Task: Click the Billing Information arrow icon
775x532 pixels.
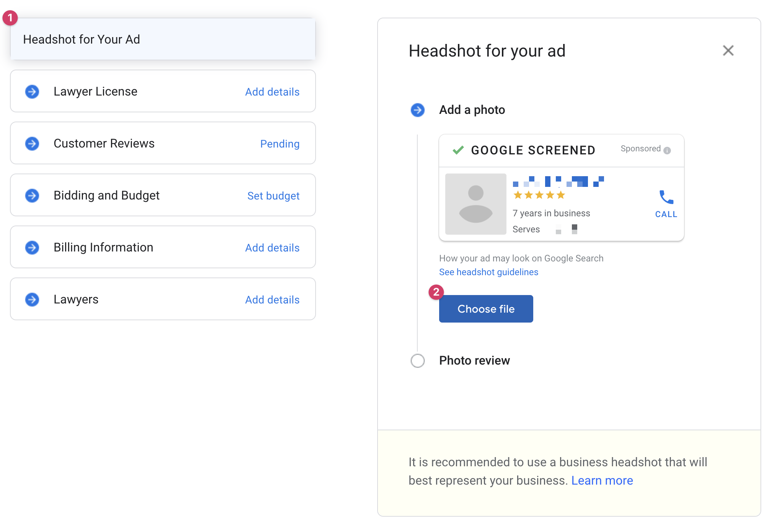Action: pyautogui.click(x=32, y=248)
